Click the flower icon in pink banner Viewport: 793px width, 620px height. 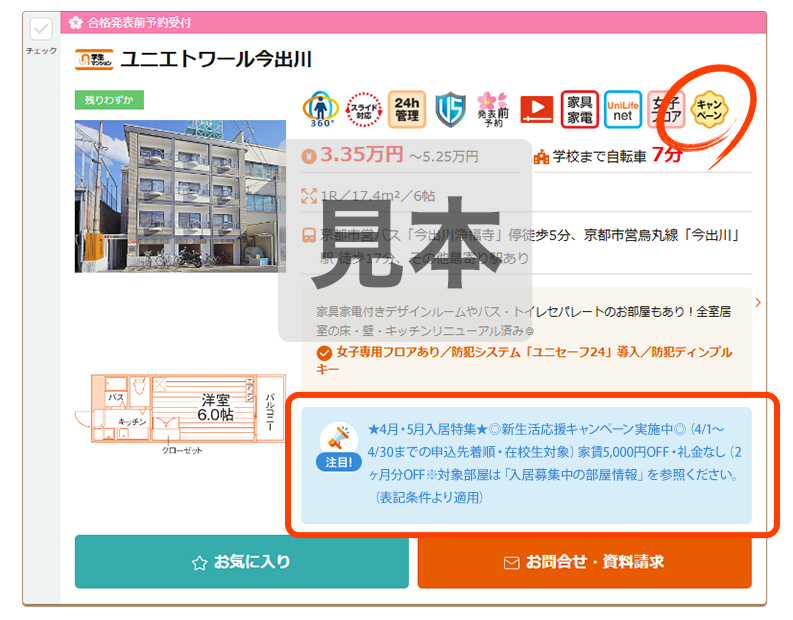(x=76, y=23)
